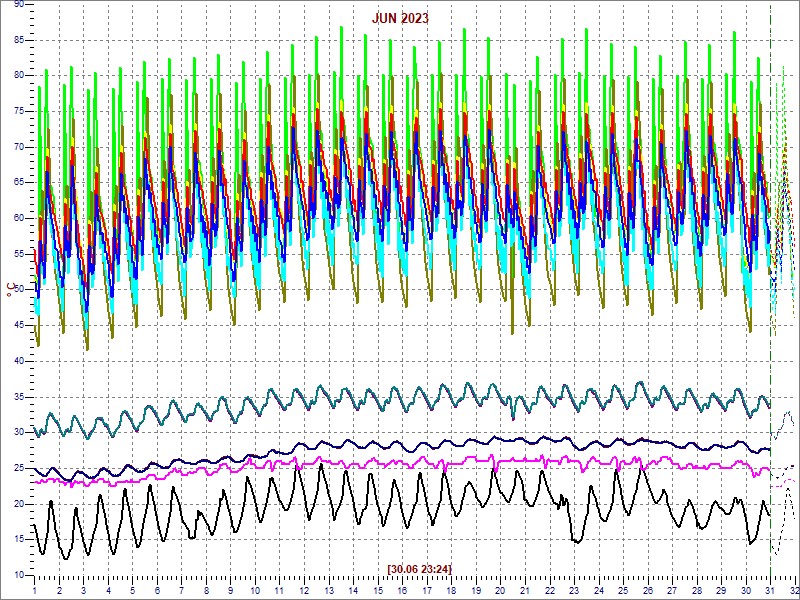The height and width of the screenshot is (600, 800).
Task: Click the black curve's lowest dip near day 2
Action: point(65,557)
